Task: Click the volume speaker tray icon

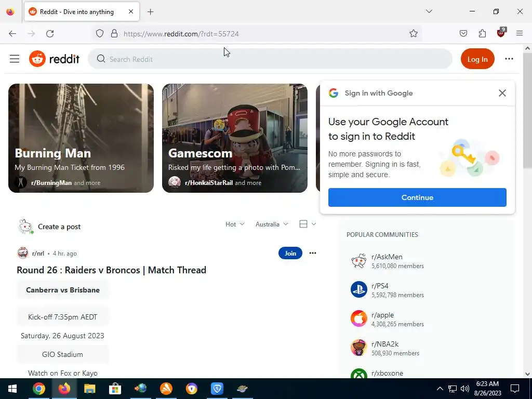Action: (465, 389)
